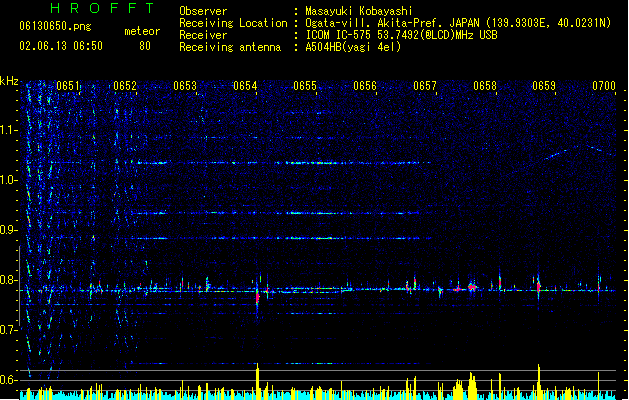Click the meteor label
Image resolution: width=629 pixels, height=400 pixels.
pos(142,31)
